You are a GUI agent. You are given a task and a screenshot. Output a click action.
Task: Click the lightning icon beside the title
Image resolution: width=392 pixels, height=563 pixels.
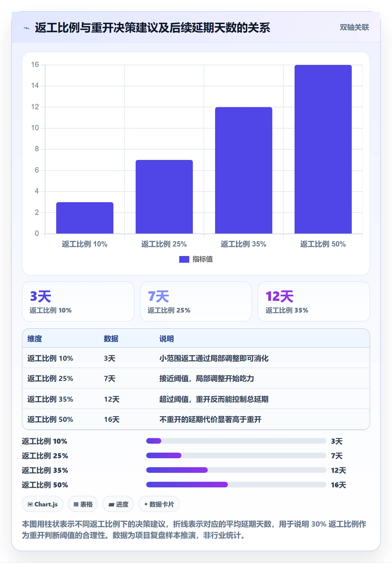27,28
